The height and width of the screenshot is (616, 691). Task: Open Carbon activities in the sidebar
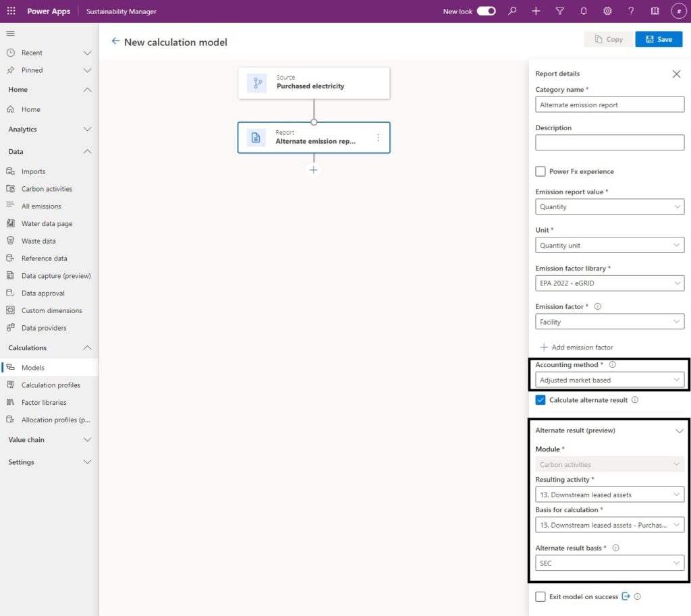(x=47, y=189)
